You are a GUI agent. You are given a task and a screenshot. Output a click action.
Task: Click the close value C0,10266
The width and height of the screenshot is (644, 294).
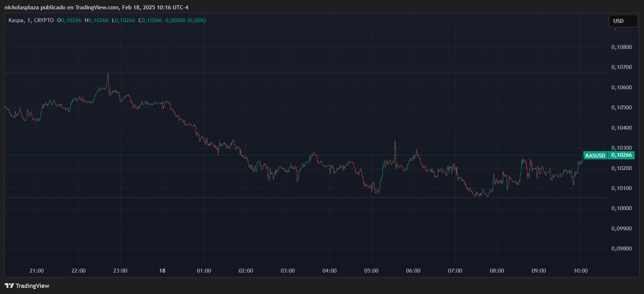150,20
